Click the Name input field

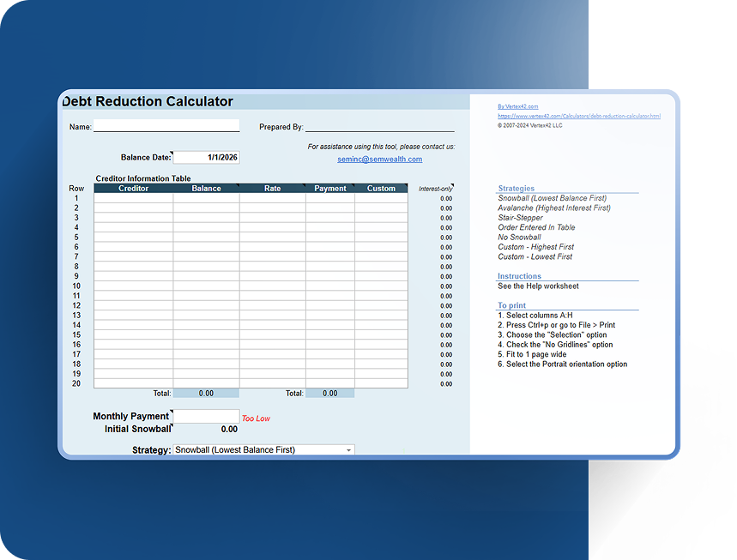coord(166,126)
